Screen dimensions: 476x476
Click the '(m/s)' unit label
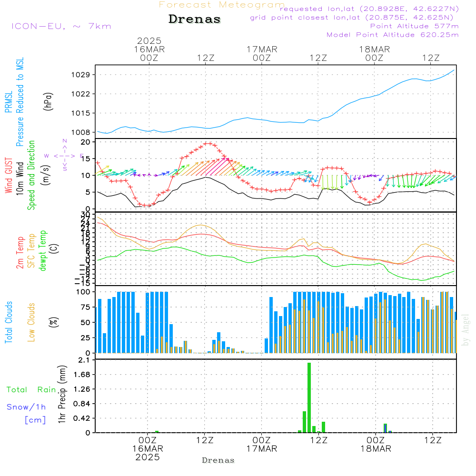(46, 176)
